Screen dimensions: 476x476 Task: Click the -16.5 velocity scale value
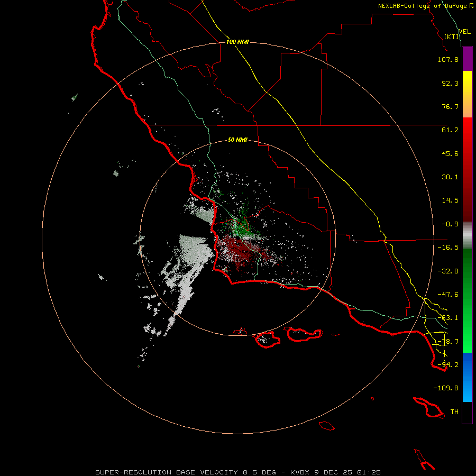click(x=448, y=248)
